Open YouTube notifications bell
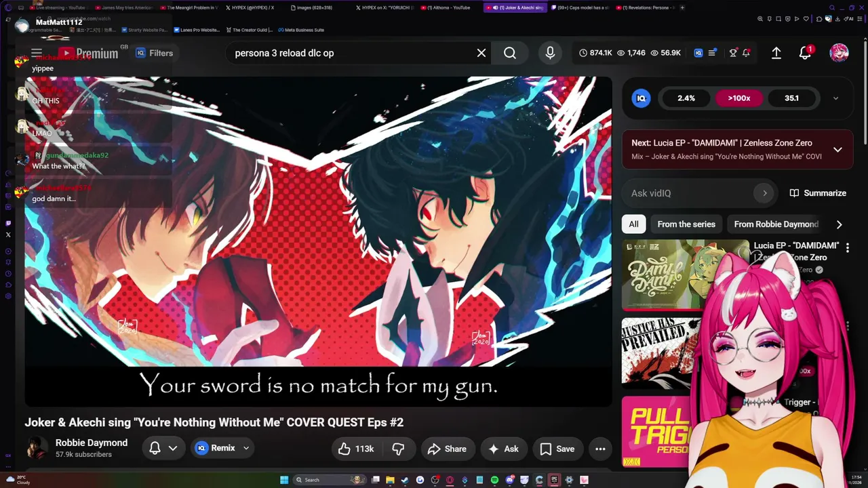 [x=805, y=53]
